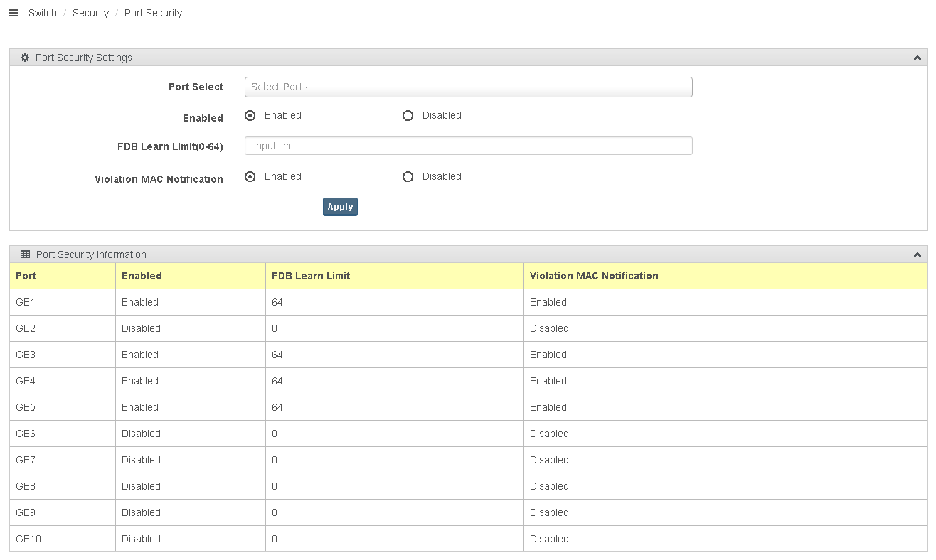
Task: Disable Violation MAC Notification radio
Action: point(408,177)
